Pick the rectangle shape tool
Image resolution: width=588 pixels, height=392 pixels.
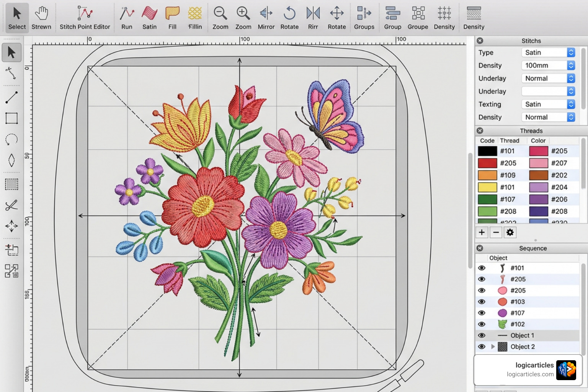pos(11,118)
